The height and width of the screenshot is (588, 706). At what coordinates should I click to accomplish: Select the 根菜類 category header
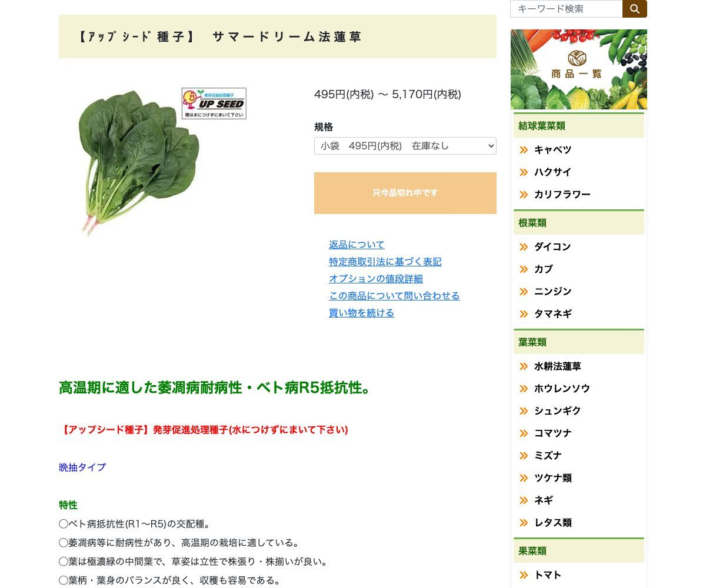click(532, 223)
